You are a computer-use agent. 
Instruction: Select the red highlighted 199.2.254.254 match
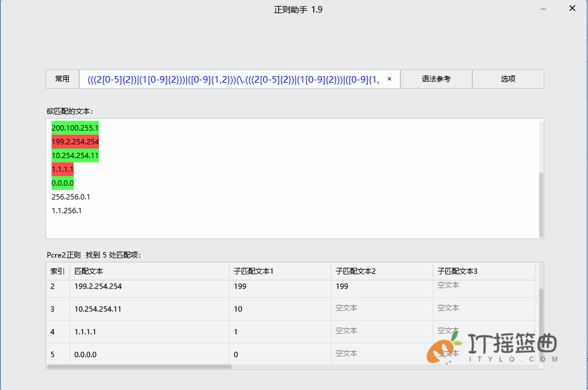[x=74, y=141]
